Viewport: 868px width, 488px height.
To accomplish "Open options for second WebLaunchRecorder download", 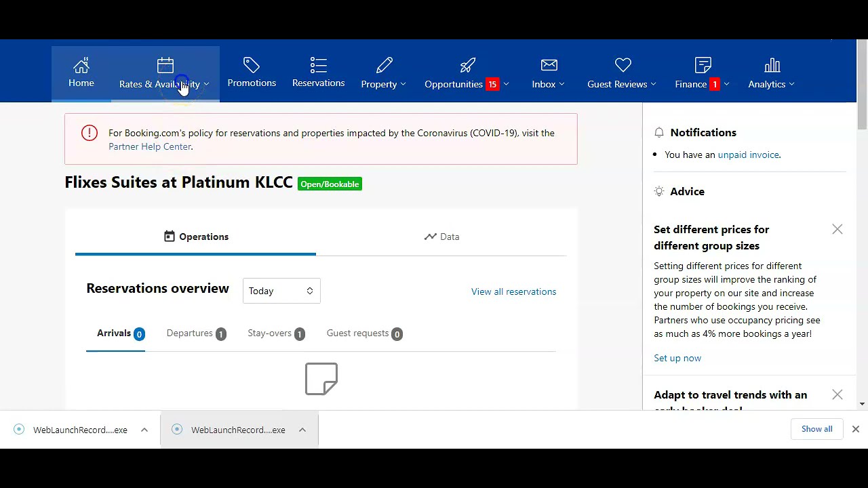I will 302,430.
